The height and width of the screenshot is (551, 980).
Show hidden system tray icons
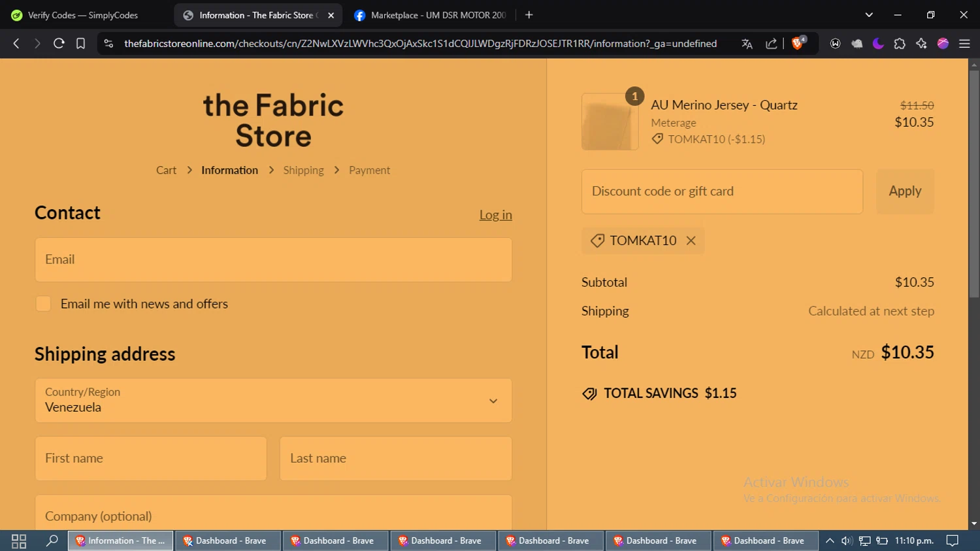[x=830, y=541]
